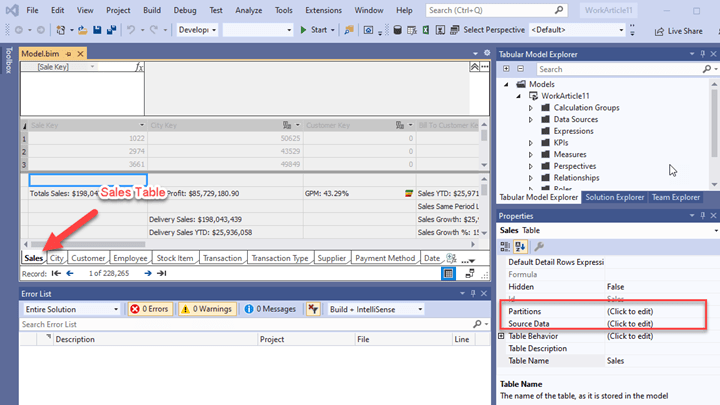Viewport: 720px width, 405px height.
Task: Click the formula bar fx icon
Action: [x=139, y=67]
